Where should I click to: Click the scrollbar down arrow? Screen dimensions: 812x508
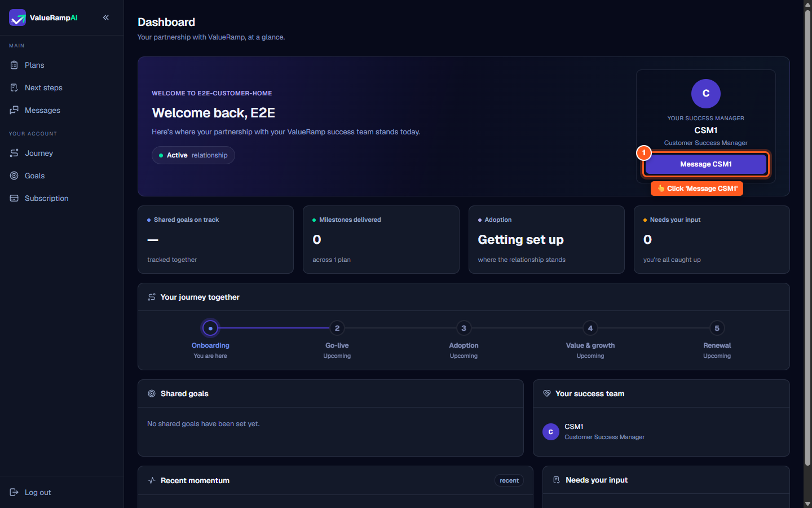[x=807, y=503]
